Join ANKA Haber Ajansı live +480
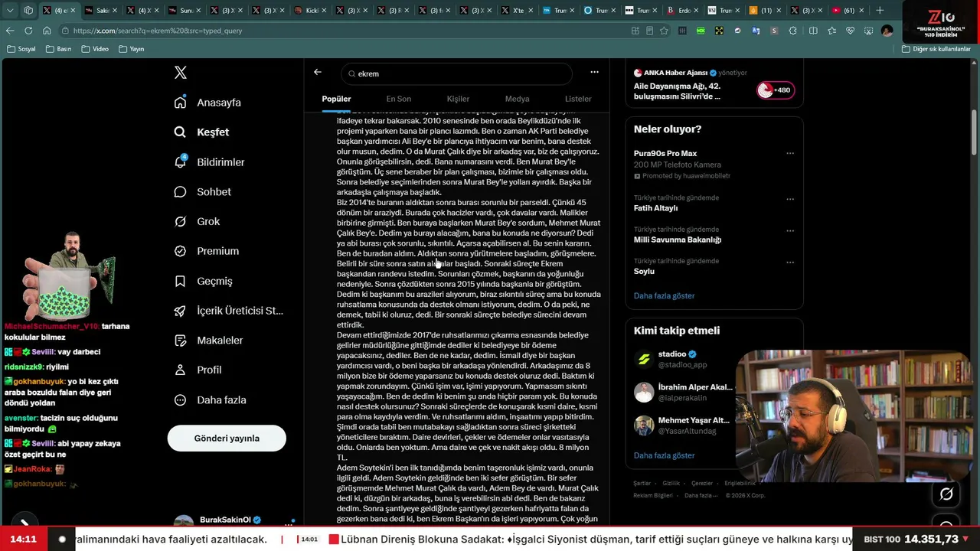The image size is (980, 551). 776,90
